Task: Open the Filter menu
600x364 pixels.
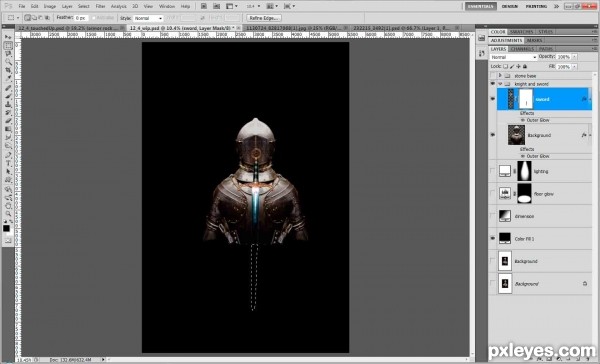Action: point(100,6)
